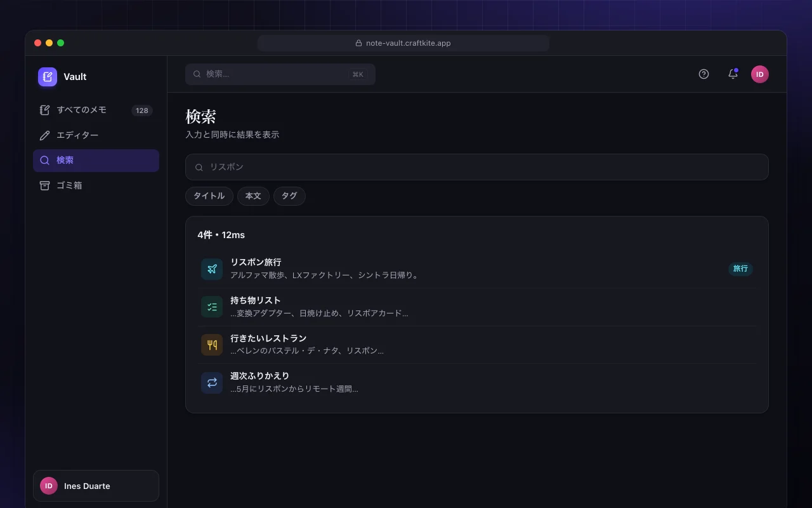Click the airplane icon for リスボン旅行
This screenshot has width=812, height=508.
click(x=212, y=269)
